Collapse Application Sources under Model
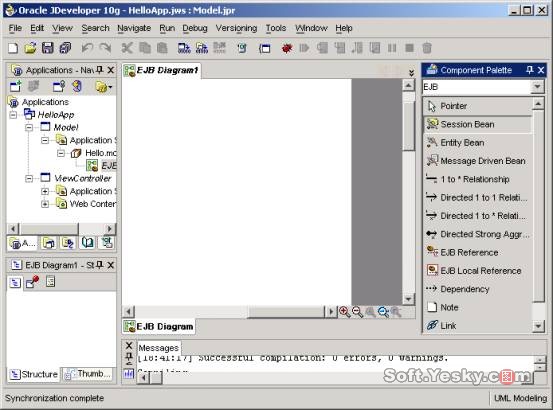Screen dimensions: 553x410 tap(45, 140)
